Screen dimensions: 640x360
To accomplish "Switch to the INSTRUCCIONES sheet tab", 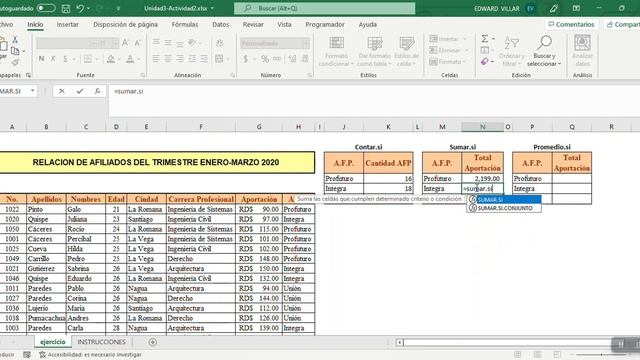I will point(102,342).
